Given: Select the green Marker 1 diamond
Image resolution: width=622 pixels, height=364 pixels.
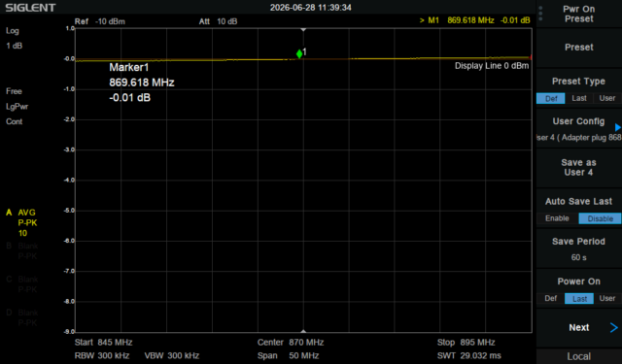Looking at the screenshot, I should [299, 53].
